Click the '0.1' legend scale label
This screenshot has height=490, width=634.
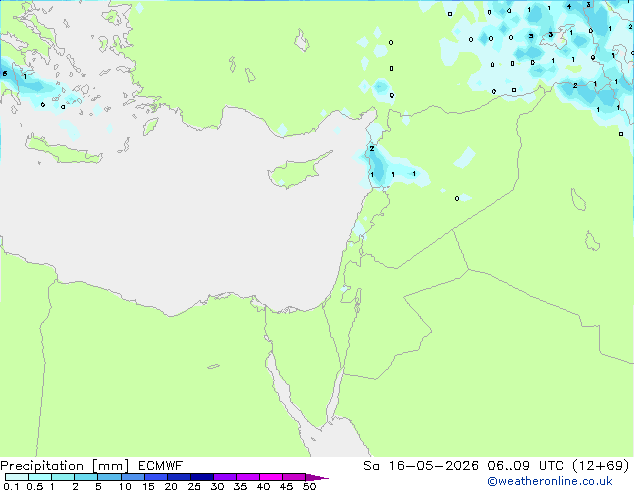(11, 486)
